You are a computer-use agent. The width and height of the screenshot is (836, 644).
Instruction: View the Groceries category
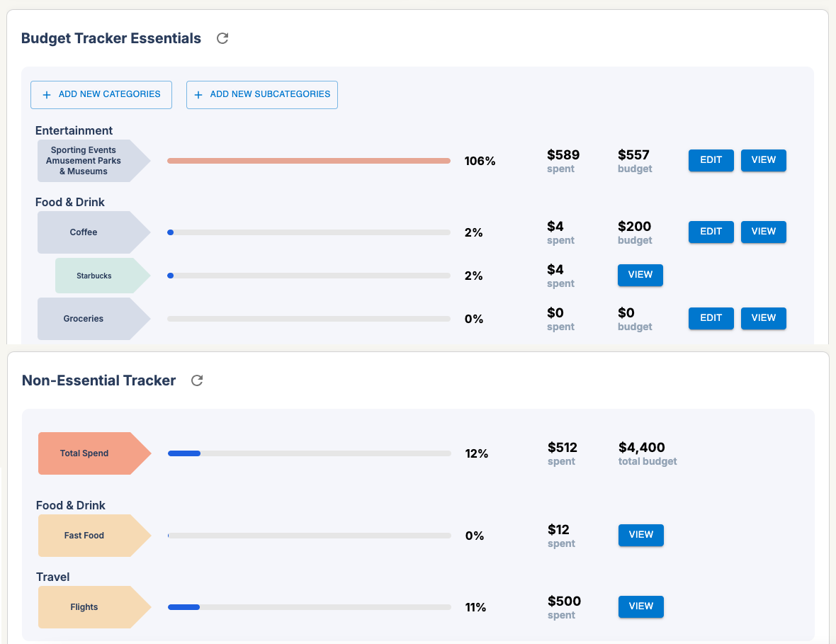[763, 318]
